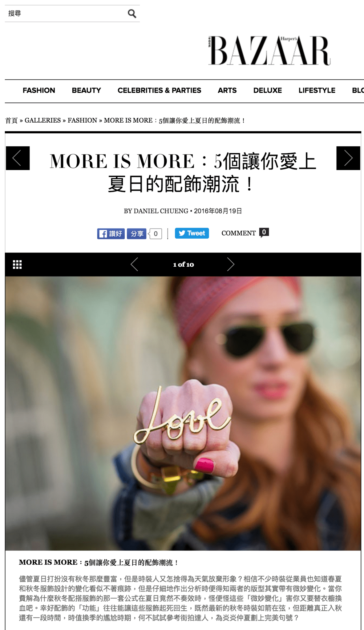Focus the search input field
Screen dimensions: 364x630
(66, 14)
